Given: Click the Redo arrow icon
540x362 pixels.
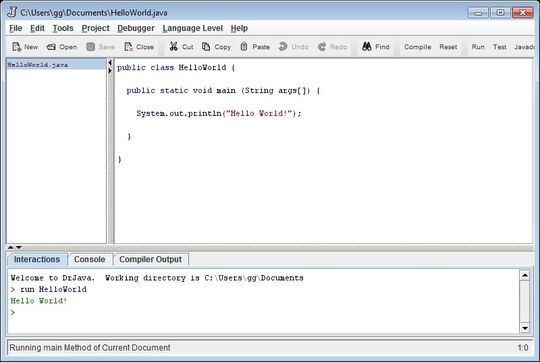Looking at the screenshot, I should [322, 47].
